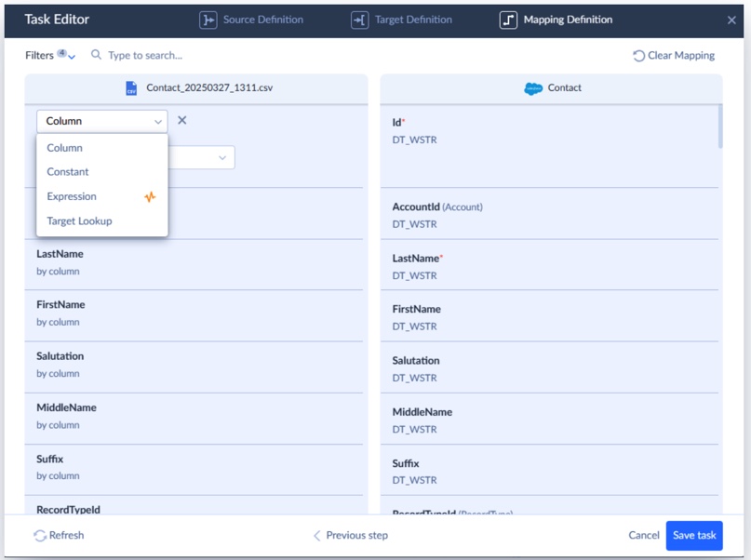Click the target AccountId field
The width and height of the screenshot is (751, 560).
549,213
